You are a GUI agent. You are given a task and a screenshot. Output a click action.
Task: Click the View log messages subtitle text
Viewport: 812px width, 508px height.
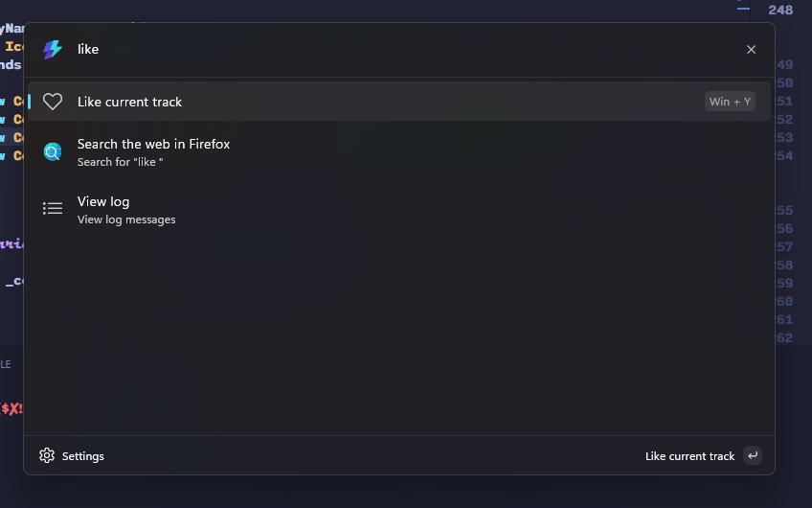pos(126,219)
